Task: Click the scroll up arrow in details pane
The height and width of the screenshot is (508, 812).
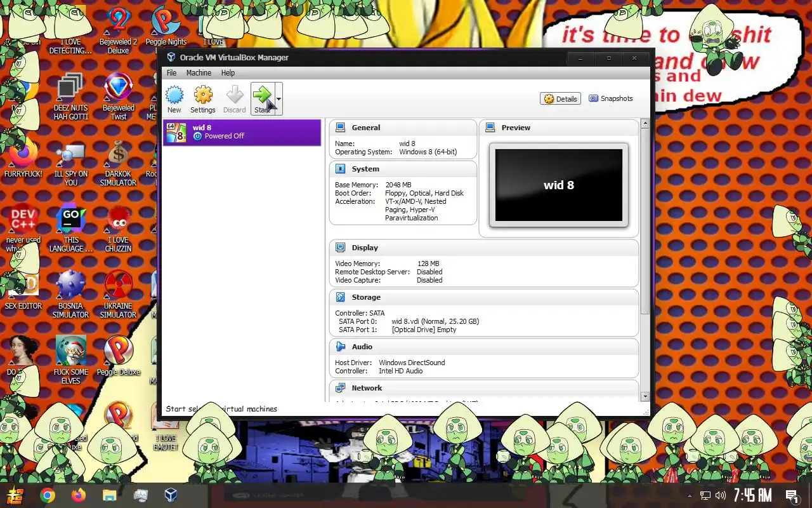Action: click(645, 124)
